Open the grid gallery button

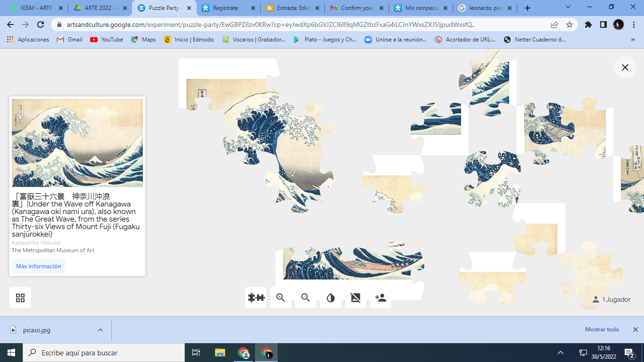[x=20, y=297]
